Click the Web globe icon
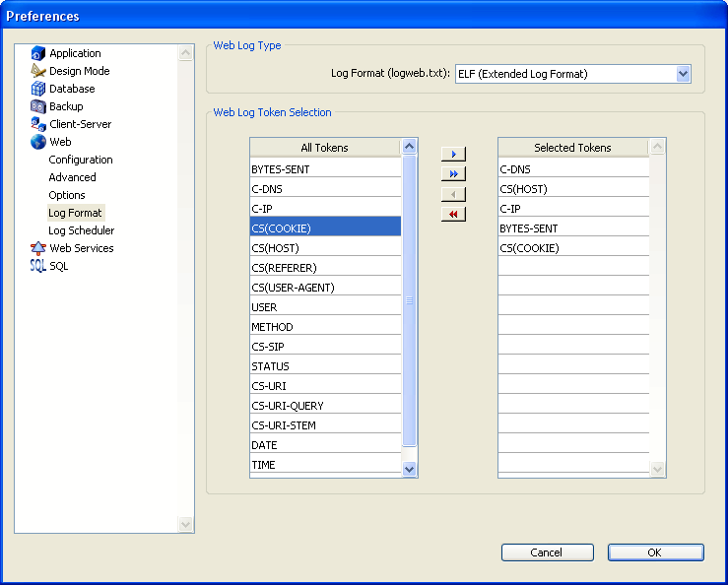 [38, 142]
